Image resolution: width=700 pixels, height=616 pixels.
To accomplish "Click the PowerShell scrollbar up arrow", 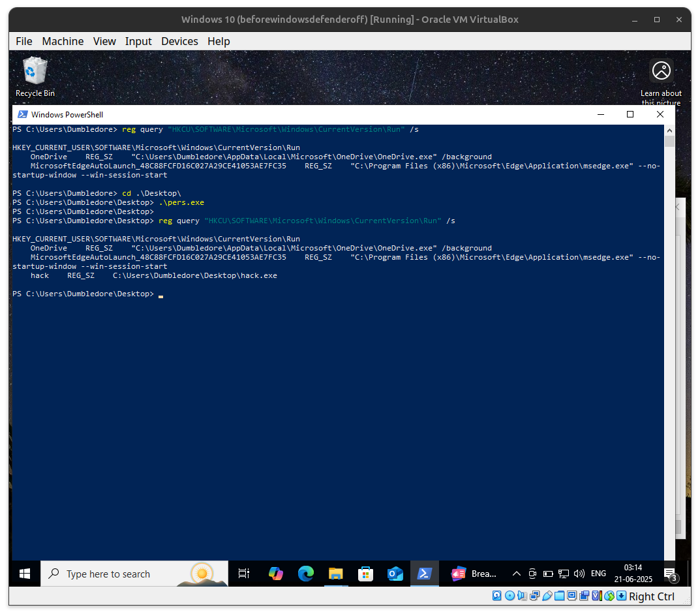I will 669,131.
